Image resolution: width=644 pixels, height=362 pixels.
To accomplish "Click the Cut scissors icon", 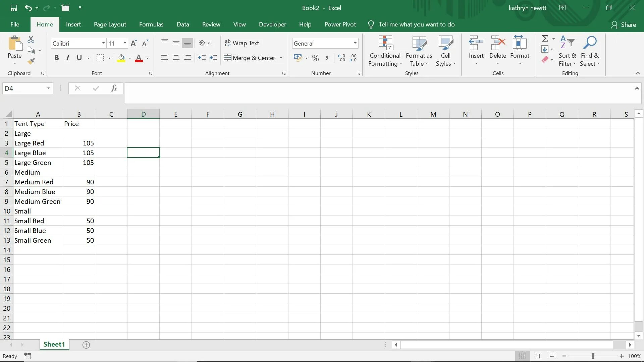I will click(31, 40).
